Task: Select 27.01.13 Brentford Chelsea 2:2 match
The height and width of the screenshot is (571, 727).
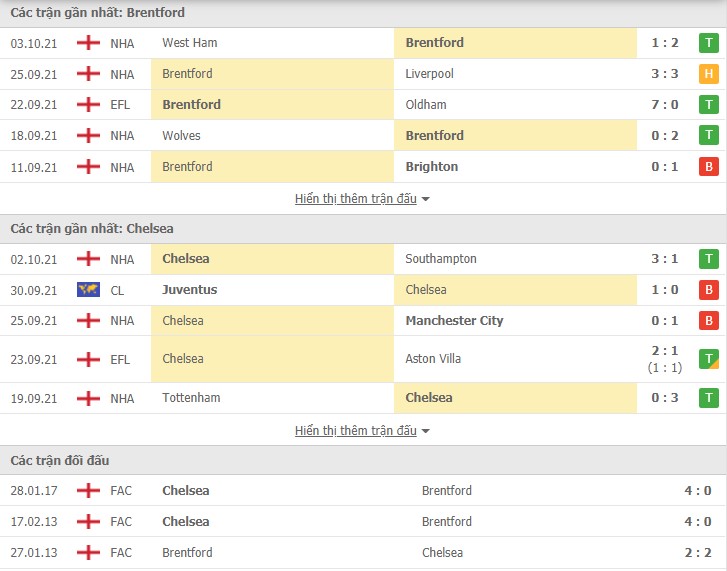Action: pyautogui.click(x=364, y=552)
